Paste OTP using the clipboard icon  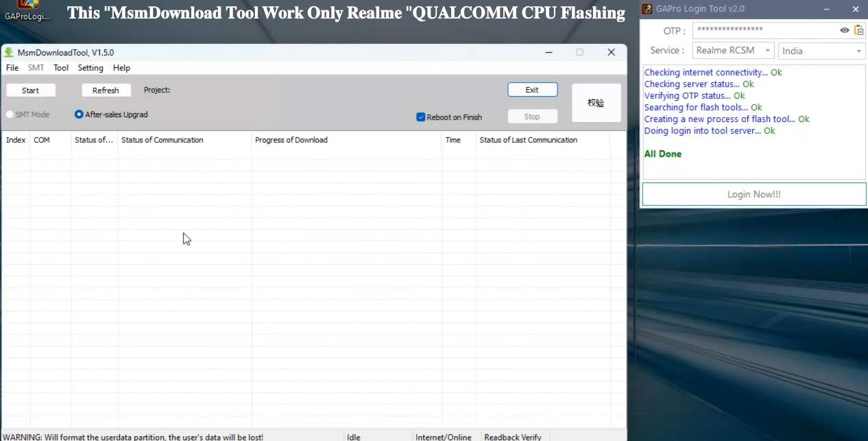coord(859,30)
